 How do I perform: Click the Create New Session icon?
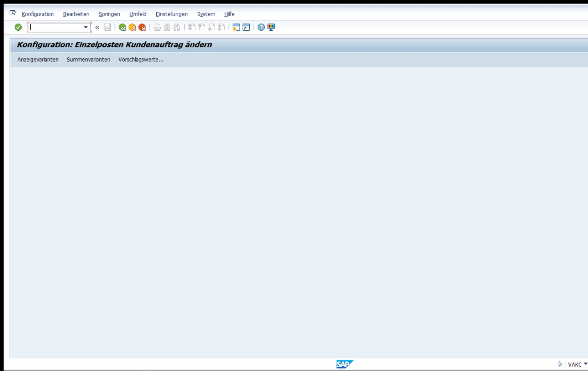(236, 27)
